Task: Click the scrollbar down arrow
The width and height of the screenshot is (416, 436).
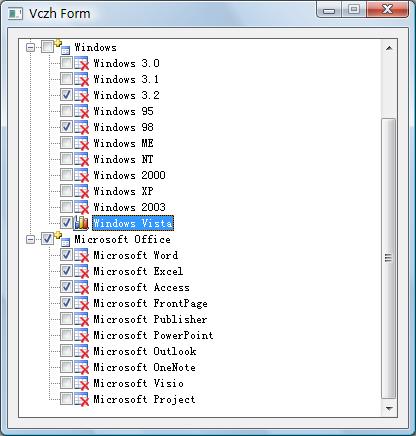Action: point(389,408)
